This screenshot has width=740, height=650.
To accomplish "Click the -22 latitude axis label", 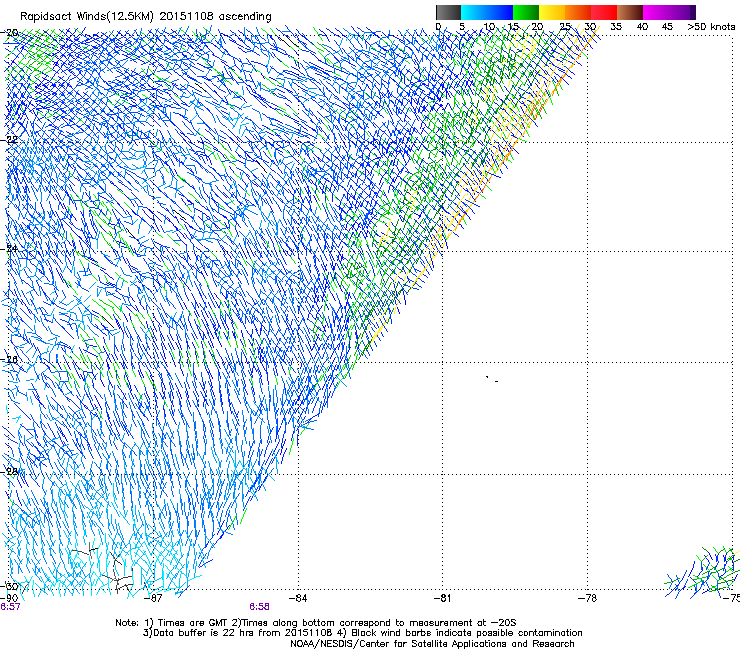I will [x=10, y=140].
